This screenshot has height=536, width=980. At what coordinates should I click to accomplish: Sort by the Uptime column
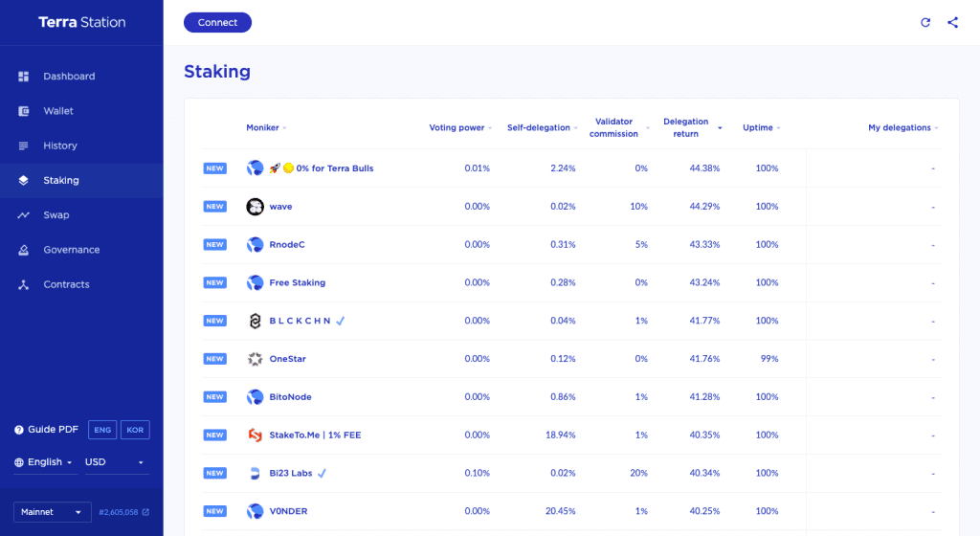(x=761, y=127)
